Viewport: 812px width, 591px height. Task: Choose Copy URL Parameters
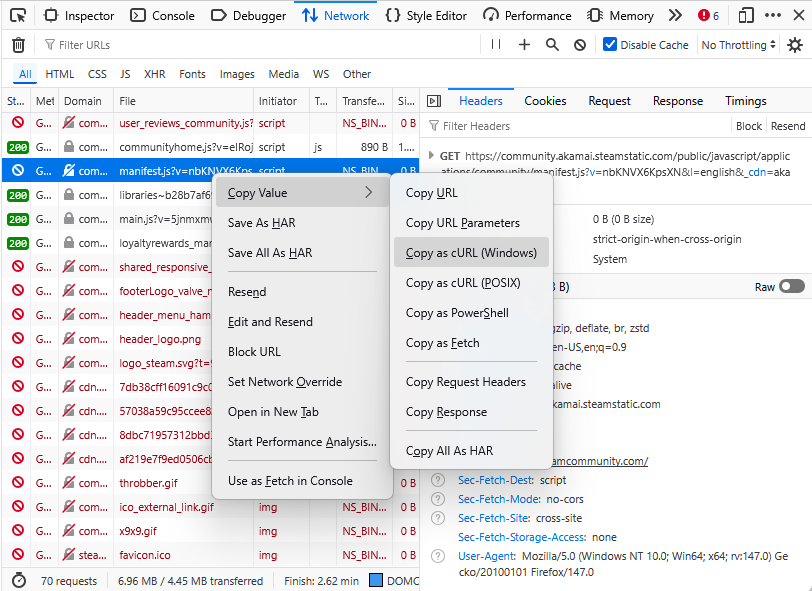[x=471, y=223]
